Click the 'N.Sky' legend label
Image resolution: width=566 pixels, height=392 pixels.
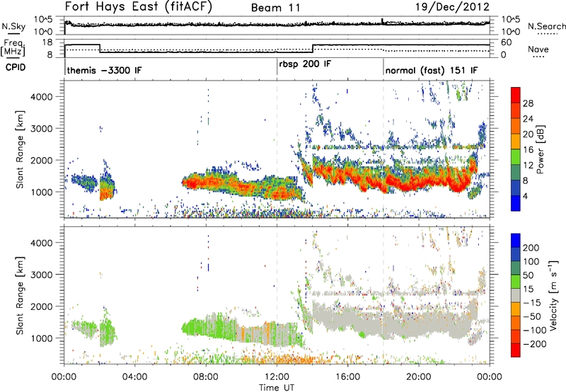point(13,26)
